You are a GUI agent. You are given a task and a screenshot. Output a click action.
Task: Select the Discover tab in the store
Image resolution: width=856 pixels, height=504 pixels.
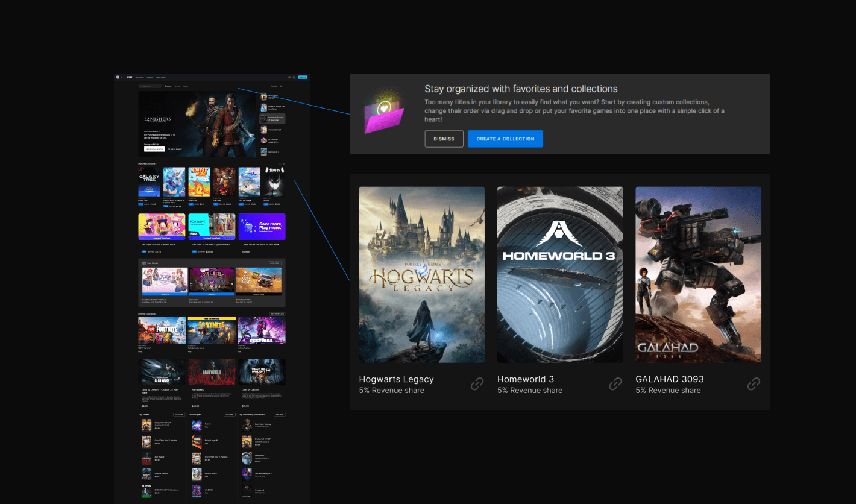coord(168,86)
